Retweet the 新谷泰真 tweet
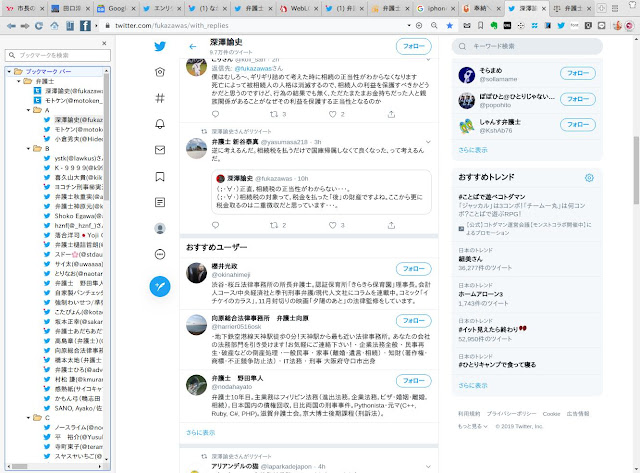The image size is (640, 473). pos(274,225)
